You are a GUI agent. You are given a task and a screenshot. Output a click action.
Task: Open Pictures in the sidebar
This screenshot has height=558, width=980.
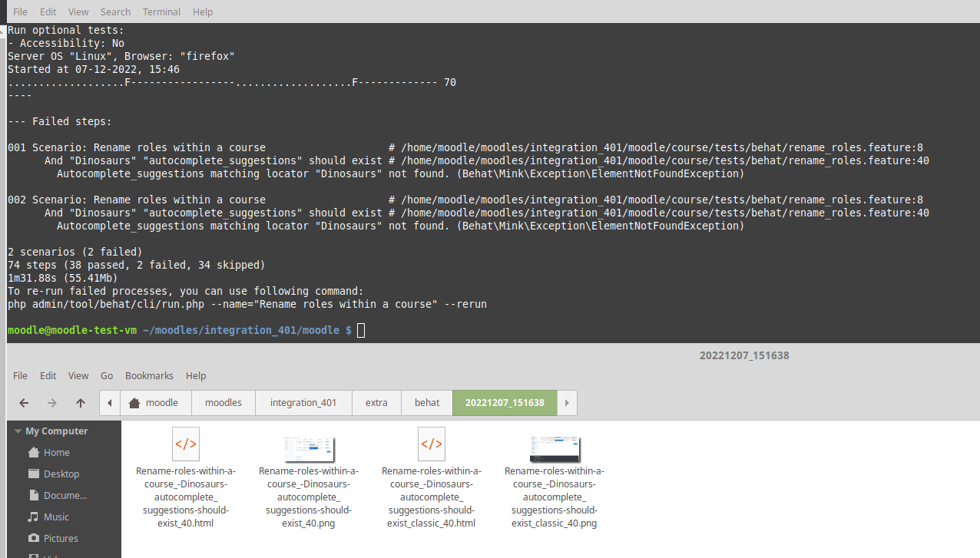(61, 539)
